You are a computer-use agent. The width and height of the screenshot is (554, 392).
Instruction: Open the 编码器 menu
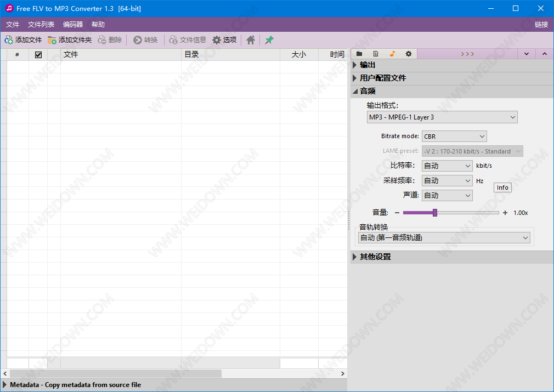73,24
